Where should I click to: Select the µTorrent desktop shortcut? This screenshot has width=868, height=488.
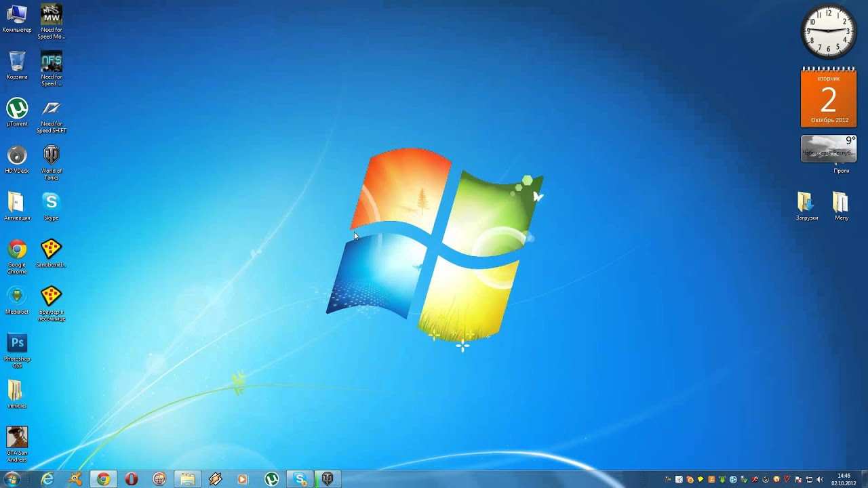coord(17,113)
